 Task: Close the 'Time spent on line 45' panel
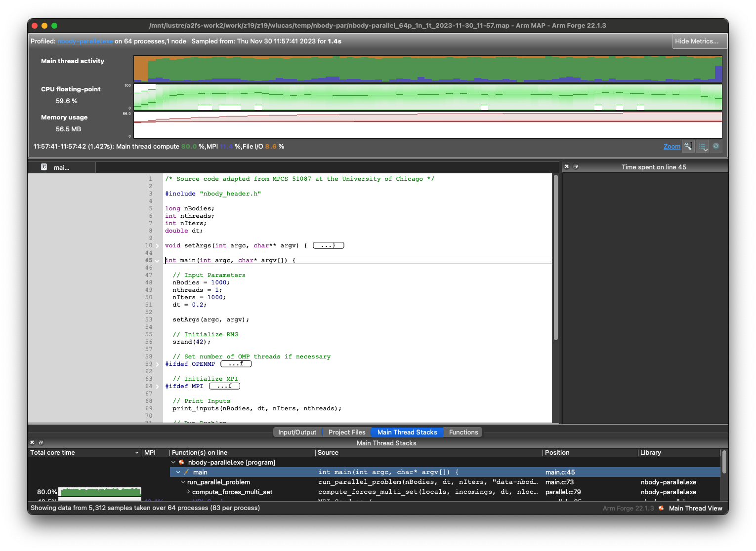tap(567, 167)
